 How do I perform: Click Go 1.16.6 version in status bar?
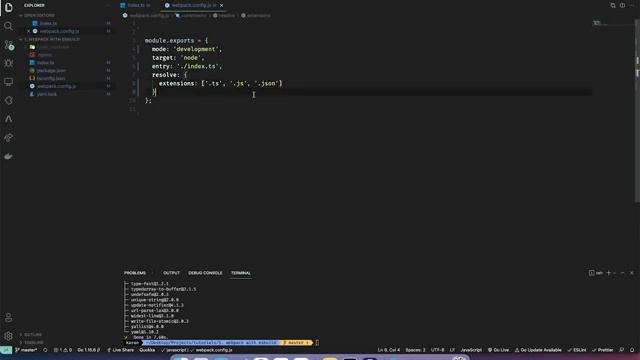point(89,350)
